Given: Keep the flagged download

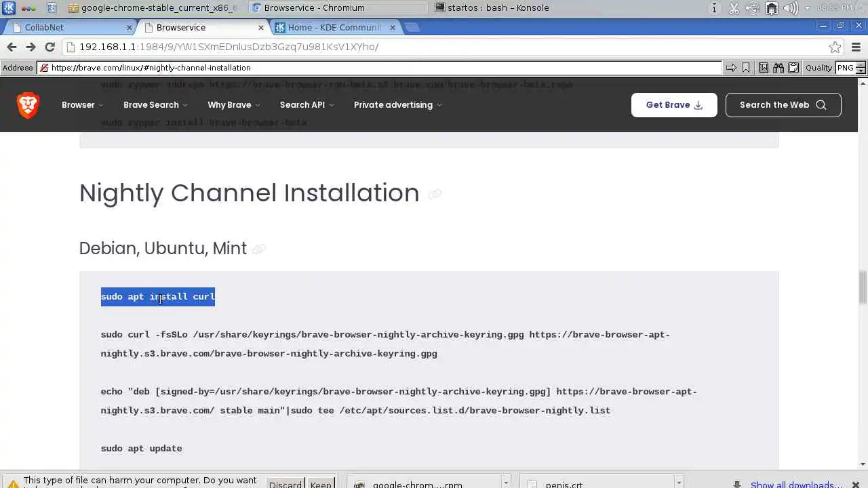Looking at the screenshot, I should [321, 484].
